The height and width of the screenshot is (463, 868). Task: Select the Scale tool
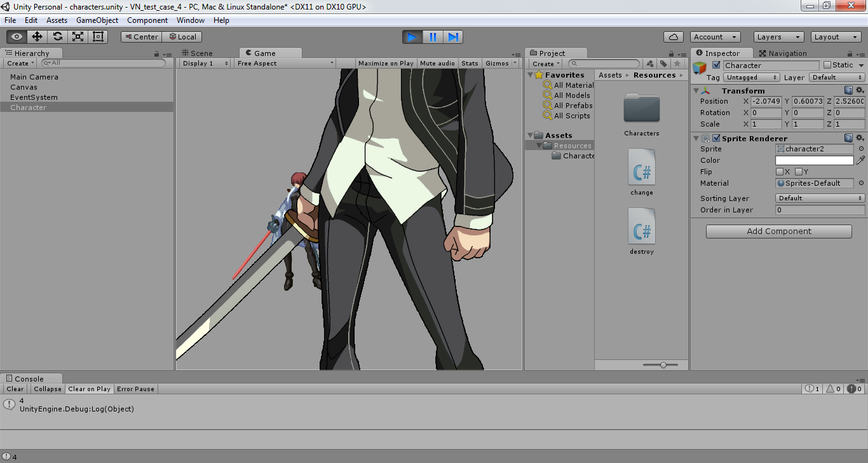[78, 37]
